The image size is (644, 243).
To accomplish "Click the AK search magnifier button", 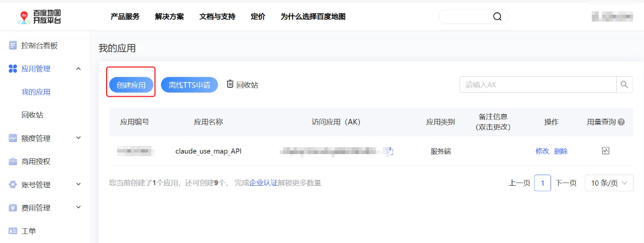I will point(625,84).
